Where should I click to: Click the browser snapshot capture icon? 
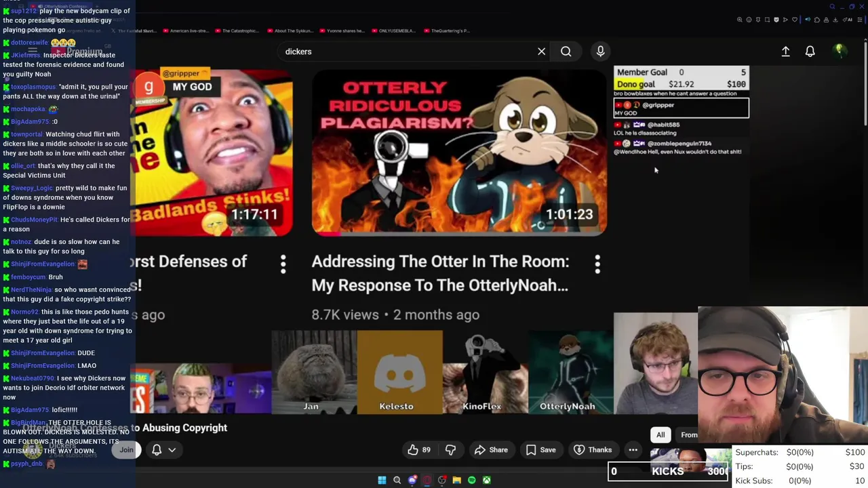767,20
